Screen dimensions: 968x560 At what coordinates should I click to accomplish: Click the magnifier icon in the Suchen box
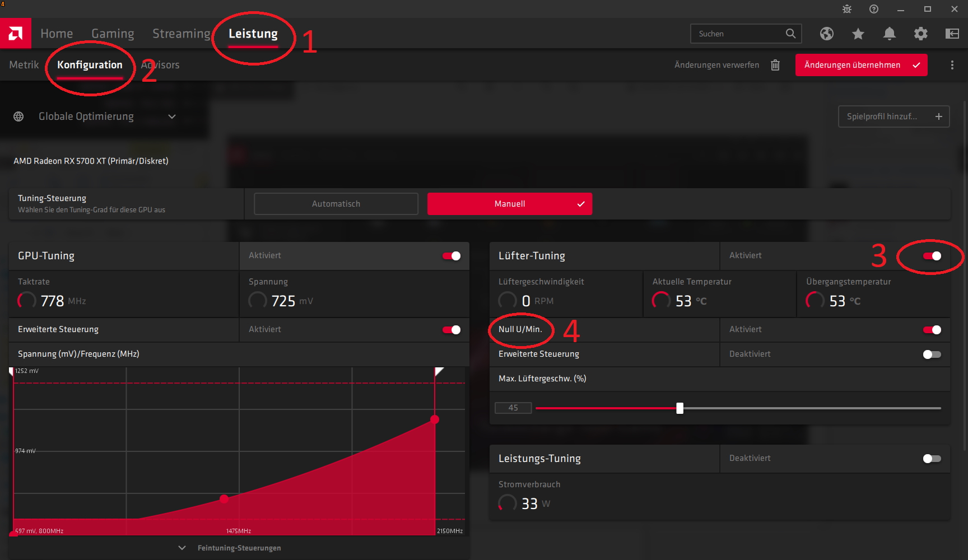coord(790,34)
